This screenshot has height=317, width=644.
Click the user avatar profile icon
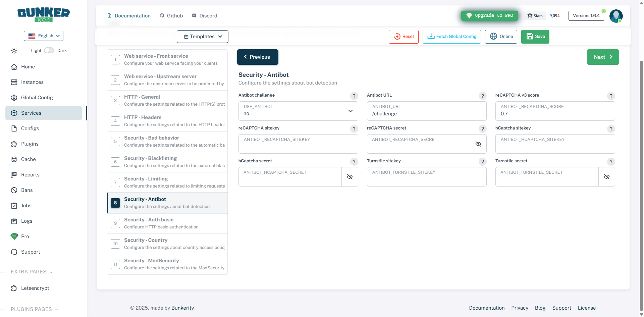click(x=616, y=16)
